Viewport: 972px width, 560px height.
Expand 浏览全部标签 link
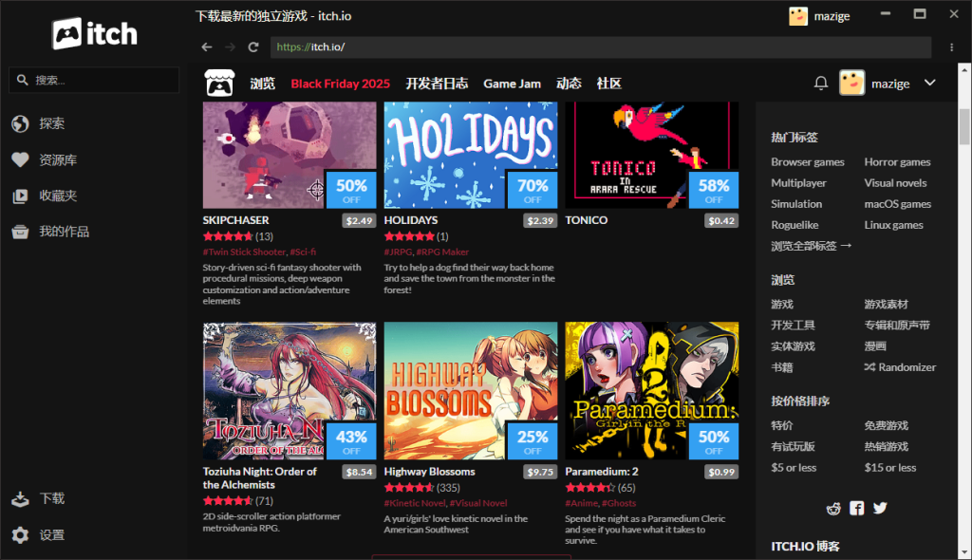pos(812,246)
